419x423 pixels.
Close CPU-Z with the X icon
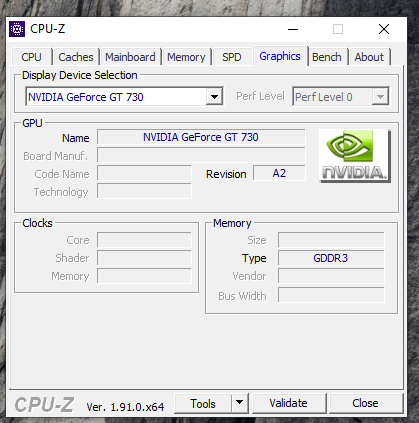click(384, 29)
